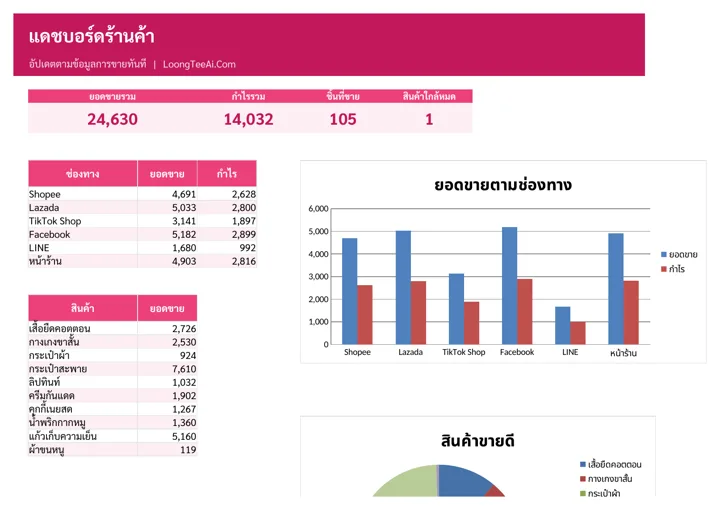Viewport: 720px width, 510px height.
Task: Select the LINE row label in the table
Action: pyautogui.click(x=39, y=248)
